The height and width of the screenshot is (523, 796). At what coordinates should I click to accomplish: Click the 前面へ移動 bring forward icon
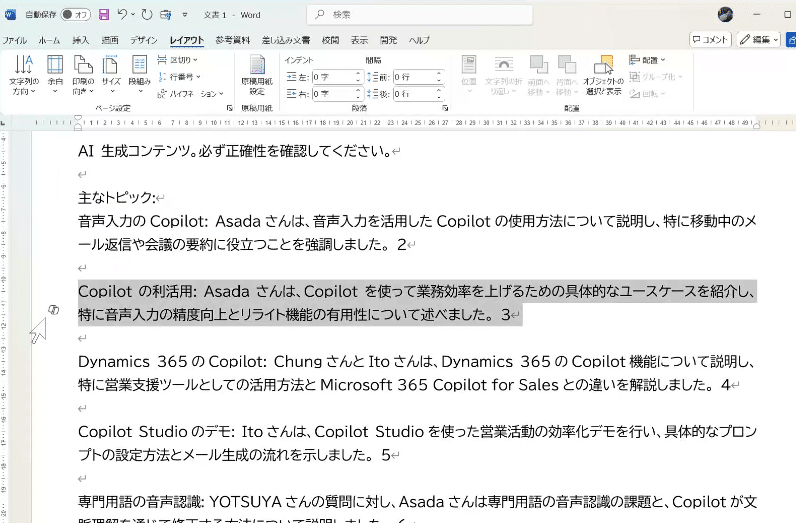[x=539, y=75]
